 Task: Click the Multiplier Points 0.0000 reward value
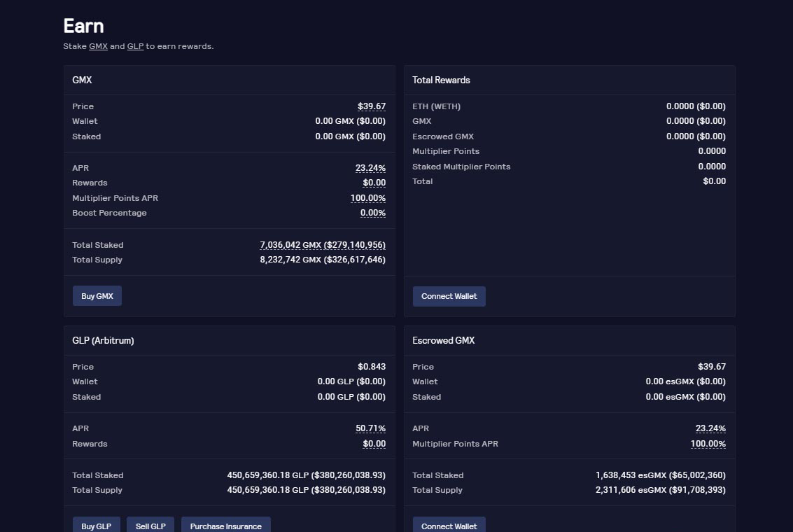click(x=712, y=151)
